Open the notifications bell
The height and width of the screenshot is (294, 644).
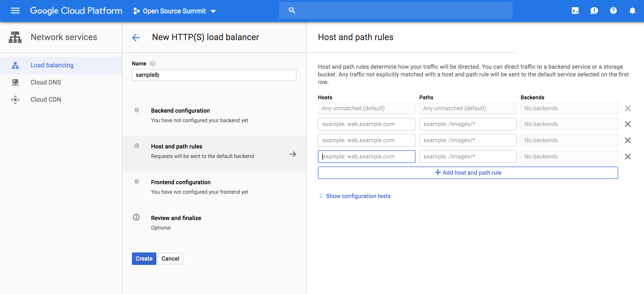coord(632,11)
